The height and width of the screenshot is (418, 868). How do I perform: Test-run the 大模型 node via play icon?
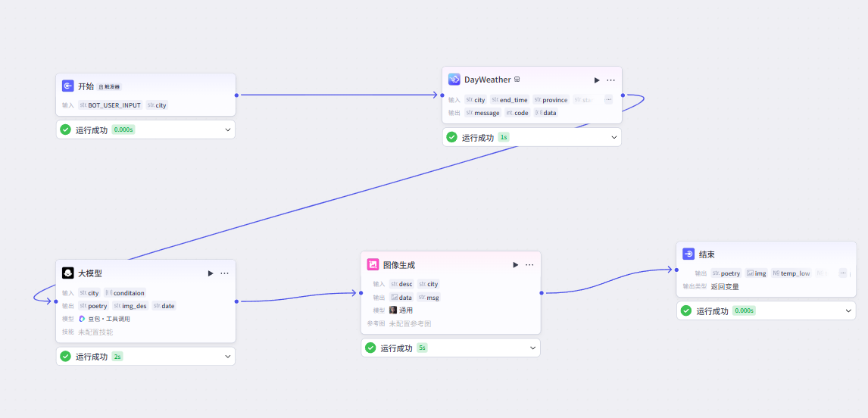(211, 273)
